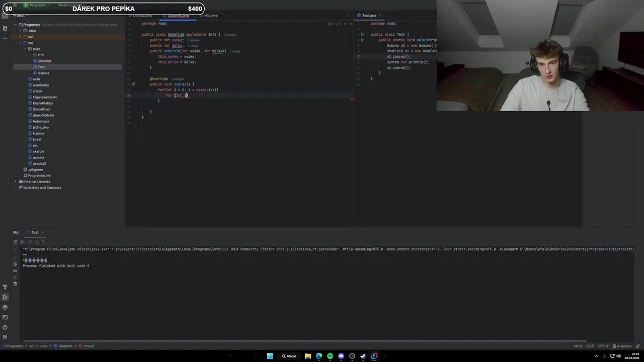Open line separator CRLF selector

pos(590,346)
